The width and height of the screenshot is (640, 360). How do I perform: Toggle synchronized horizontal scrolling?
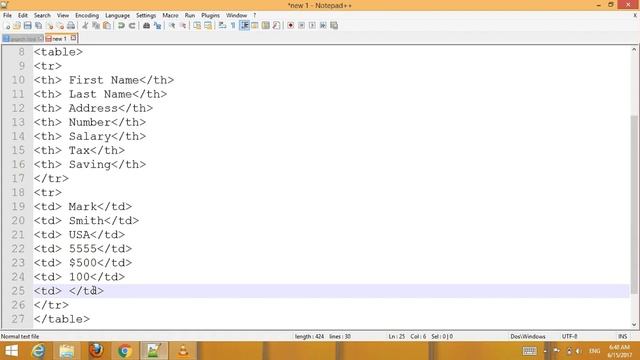click(x=208, y=25)
